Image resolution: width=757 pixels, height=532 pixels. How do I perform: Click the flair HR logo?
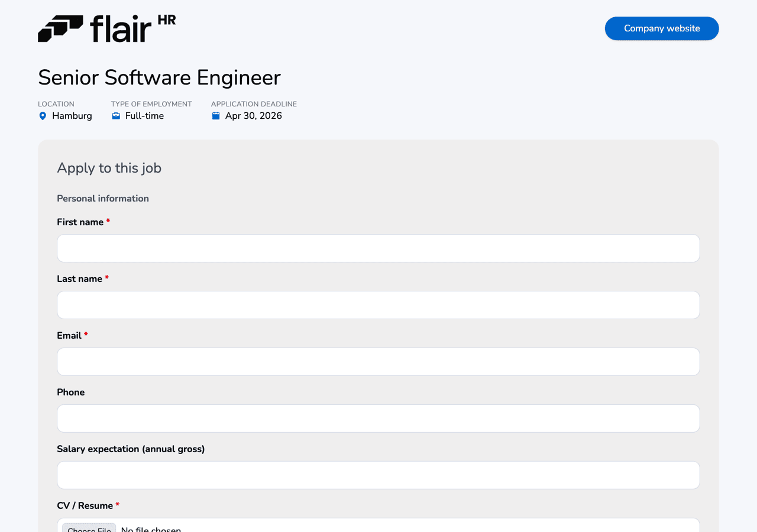click(107, 28)
